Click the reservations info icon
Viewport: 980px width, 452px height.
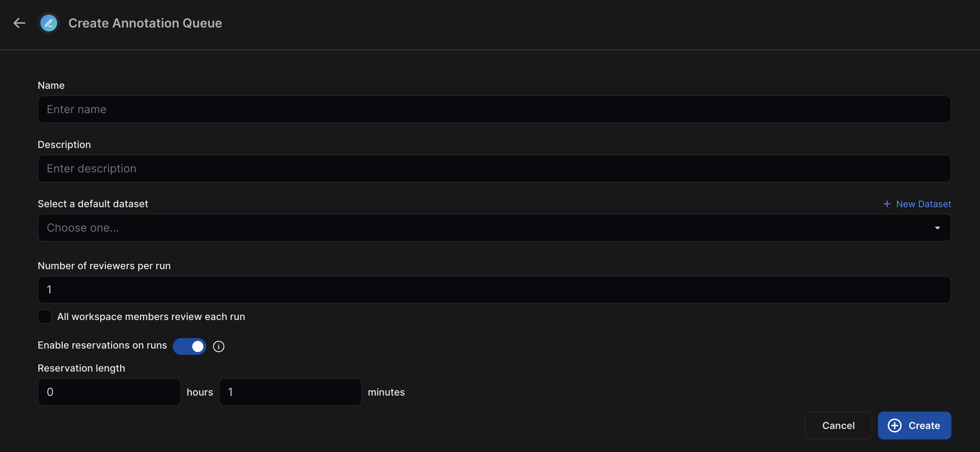[x=218, y=346]
